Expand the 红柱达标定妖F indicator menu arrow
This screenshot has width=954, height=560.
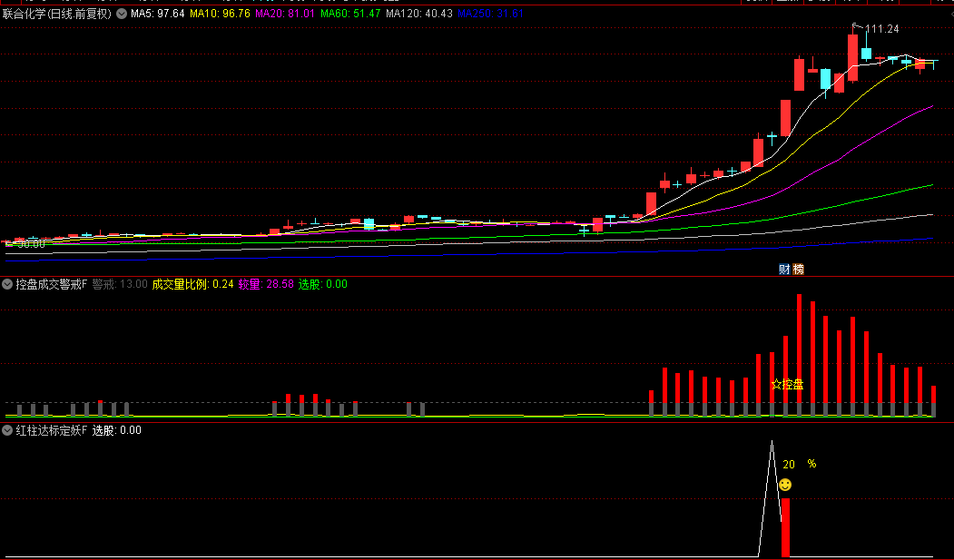[x=8, y=430]
